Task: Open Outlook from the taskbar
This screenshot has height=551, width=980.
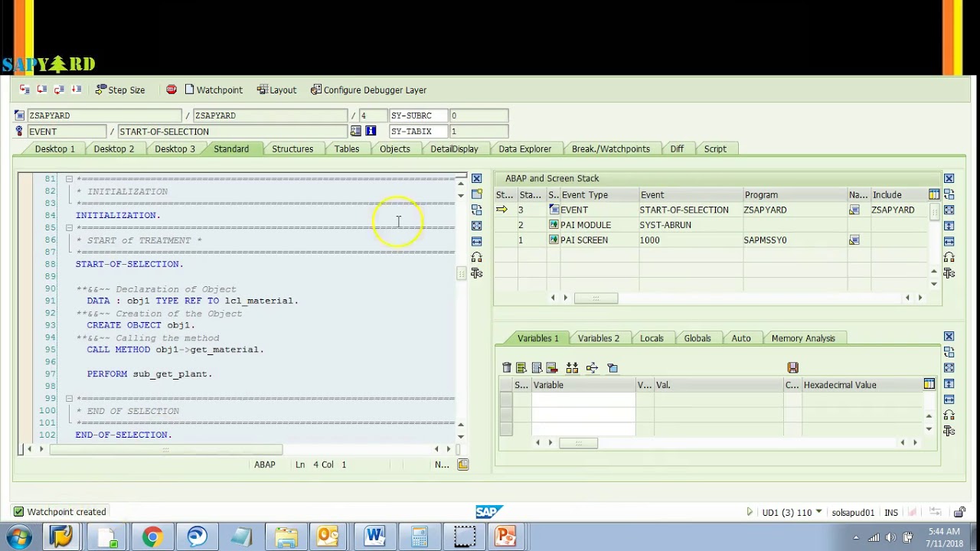Action: [328, 536]
